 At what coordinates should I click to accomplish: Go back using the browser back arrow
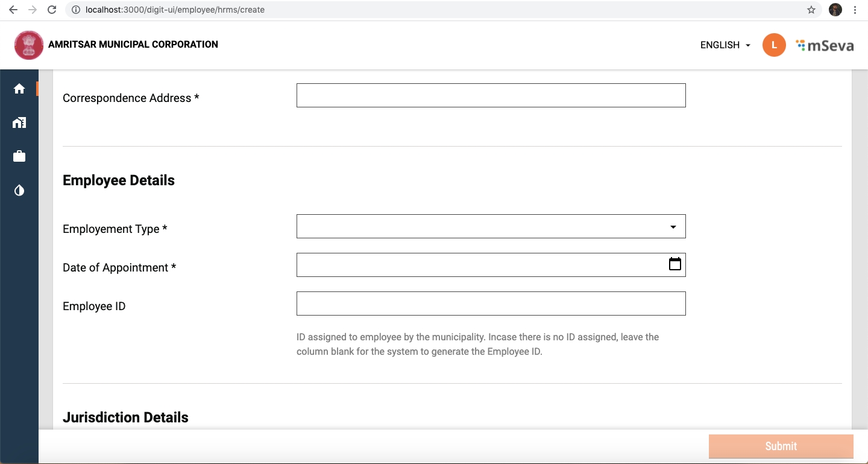pyautogui.click(x=13, y=10)
